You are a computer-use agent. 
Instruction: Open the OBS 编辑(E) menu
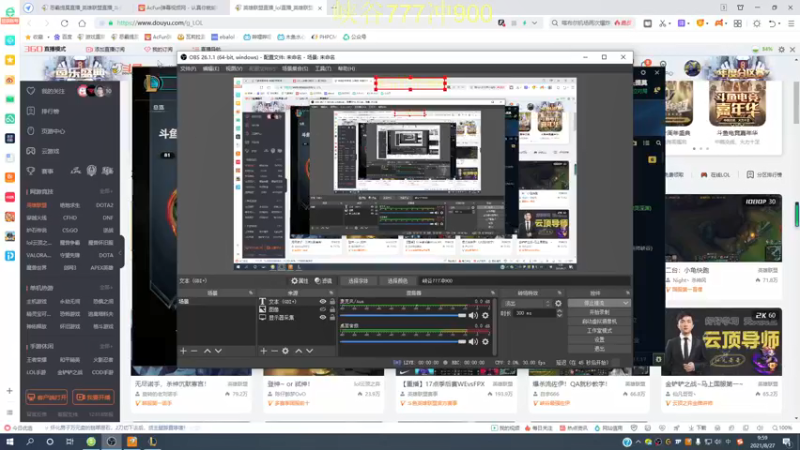211,68
